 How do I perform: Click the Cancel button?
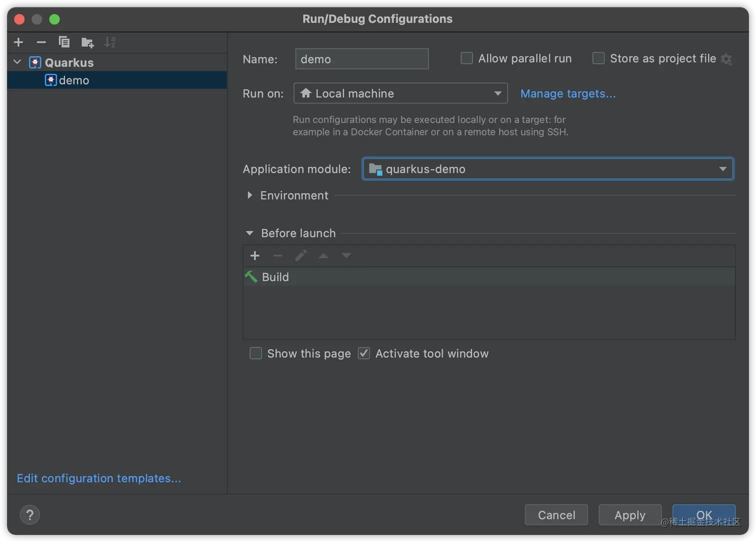(x=556, y=515)
